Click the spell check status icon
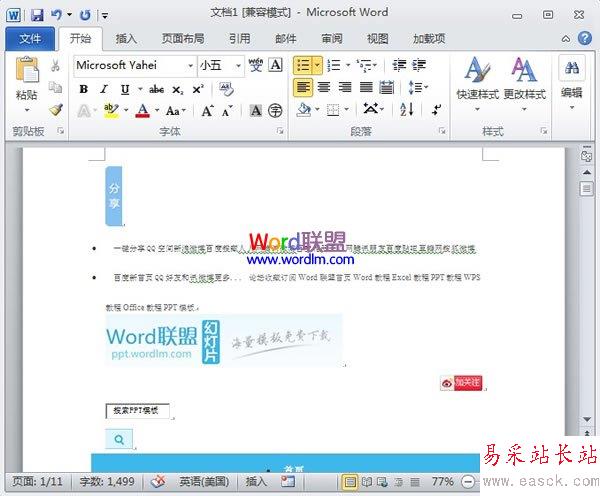Viewport: 600px width, 496px height. pos(158,481)
